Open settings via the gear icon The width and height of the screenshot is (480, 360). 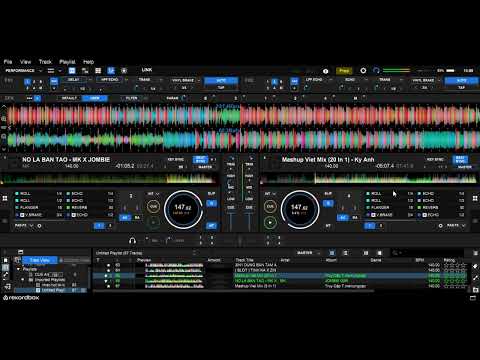click(x=363, y=71)
